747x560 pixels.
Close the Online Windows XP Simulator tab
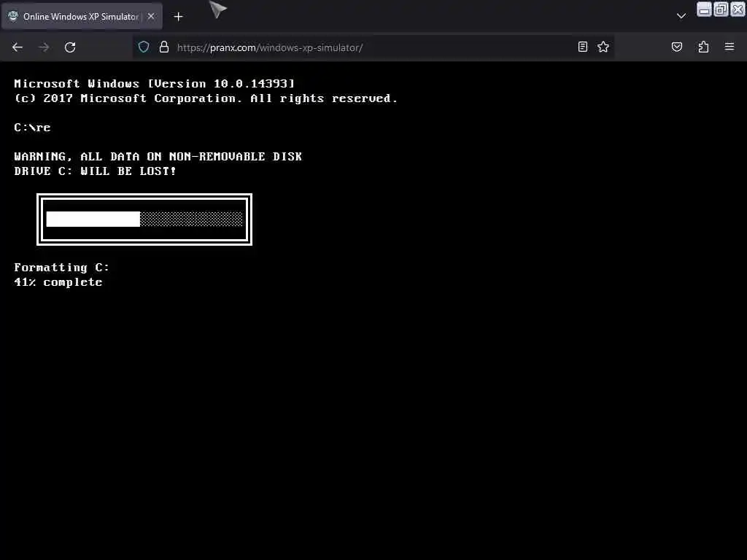pyautogui.click(x=151, y=16)
